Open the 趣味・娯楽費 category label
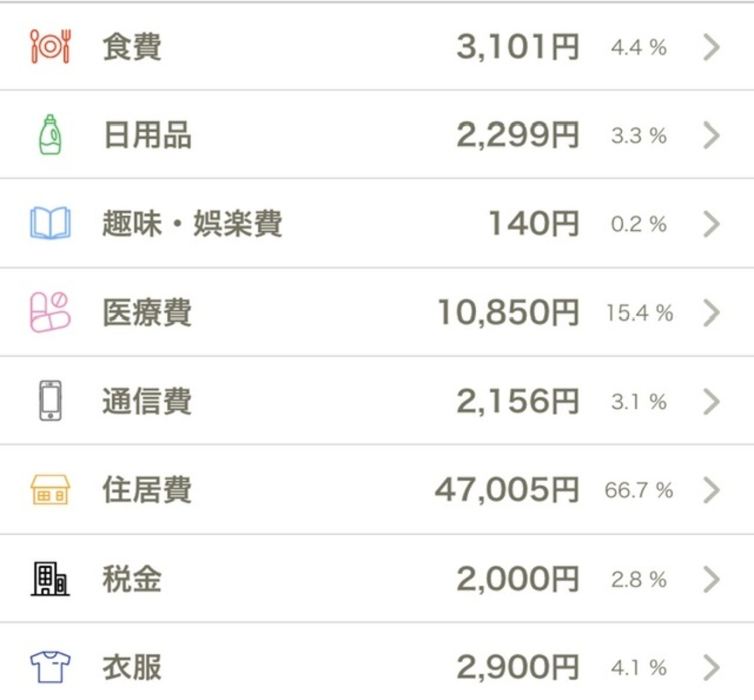This screenshot has width=754, height=700. 192,224
